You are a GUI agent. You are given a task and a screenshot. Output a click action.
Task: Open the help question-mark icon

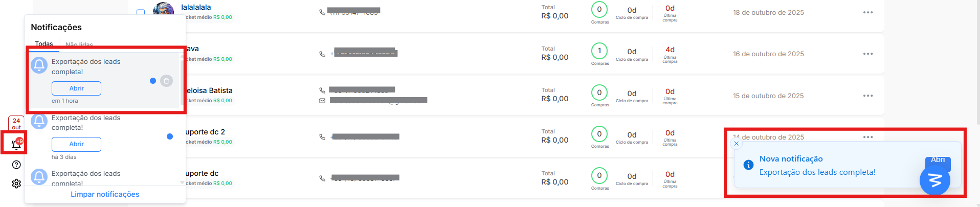pyautogui.click(x=16, y=165)
